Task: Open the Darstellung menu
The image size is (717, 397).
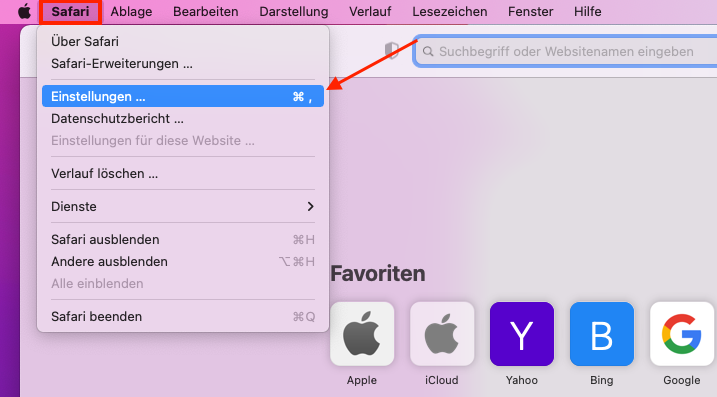Action: [x=294, y=11]
